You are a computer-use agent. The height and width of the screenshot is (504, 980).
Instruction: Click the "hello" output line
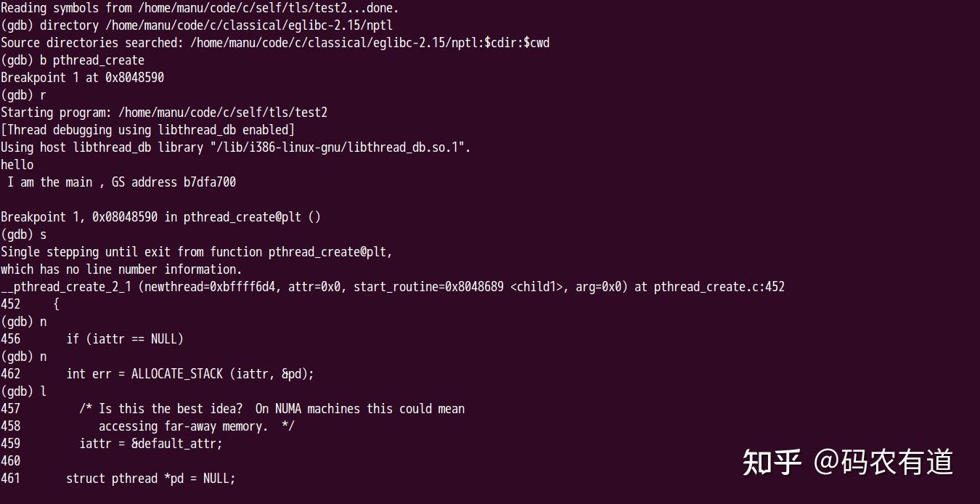click(17, 165)
